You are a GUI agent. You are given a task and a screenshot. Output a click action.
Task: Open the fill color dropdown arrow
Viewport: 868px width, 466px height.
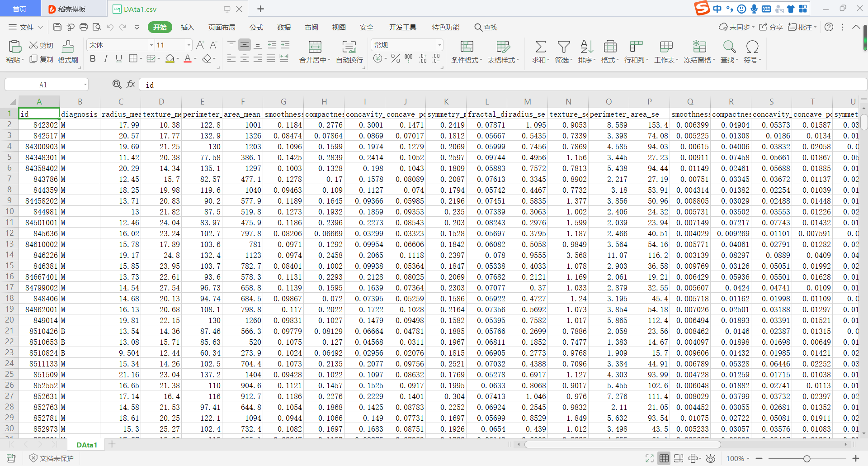[x=178, y=59]
